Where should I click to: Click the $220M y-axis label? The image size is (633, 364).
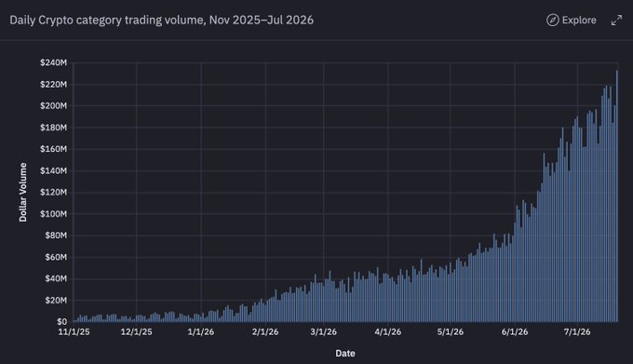point(54,85)
